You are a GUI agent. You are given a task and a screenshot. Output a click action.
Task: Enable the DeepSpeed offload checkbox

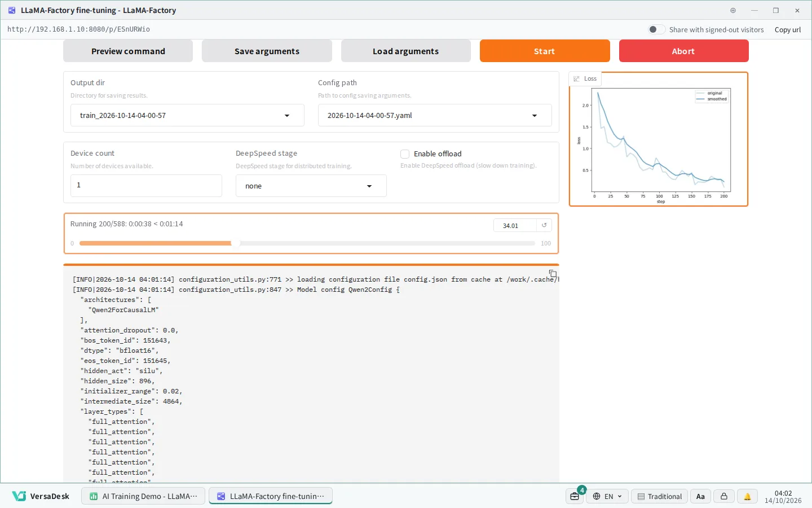pos(405,154)
